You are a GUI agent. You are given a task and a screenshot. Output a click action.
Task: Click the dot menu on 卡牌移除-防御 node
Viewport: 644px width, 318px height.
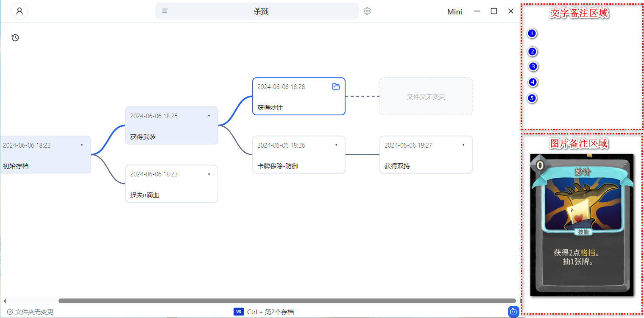click(x=336, y=145)
